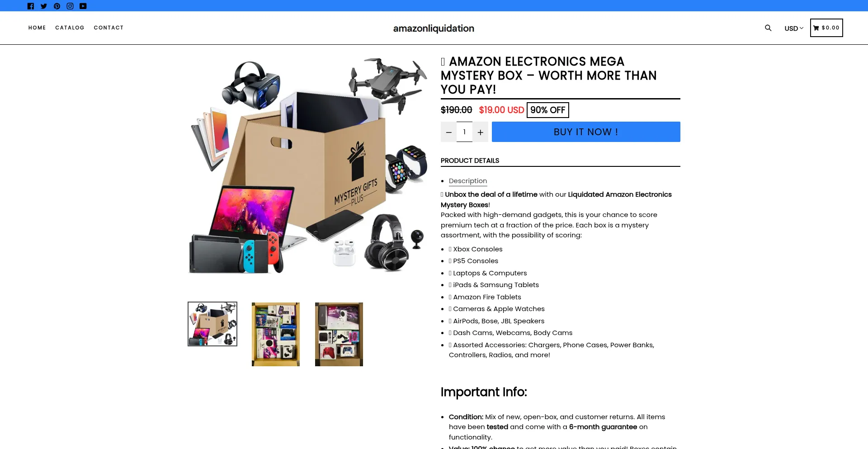The image size is (868, 449).
Task: Click the amazonliquidation store logo
Action: (434, 28)
